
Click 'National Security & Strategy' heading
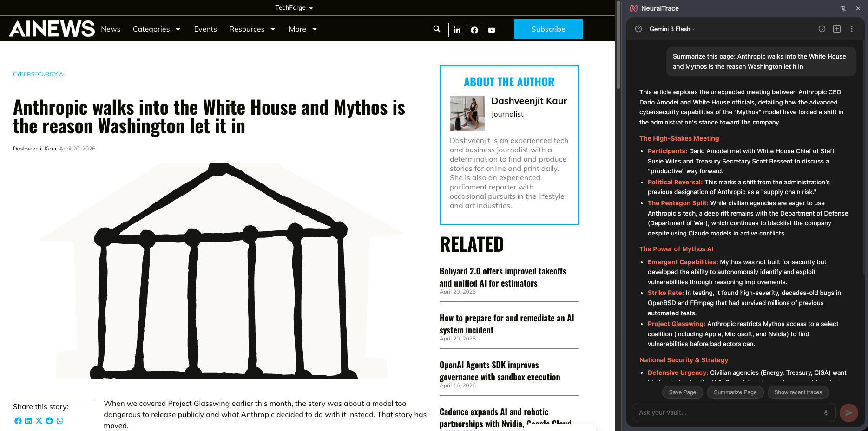coord(684,360)
